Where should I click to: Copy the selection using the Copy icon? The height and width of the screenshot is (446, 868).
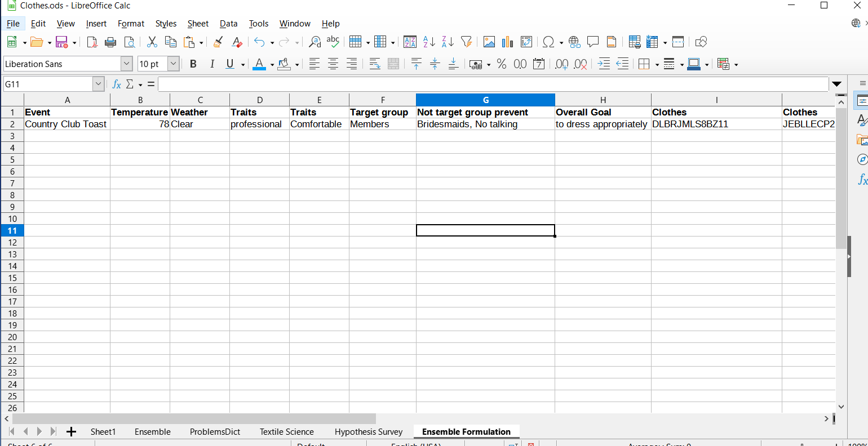(x=170, y=42)
